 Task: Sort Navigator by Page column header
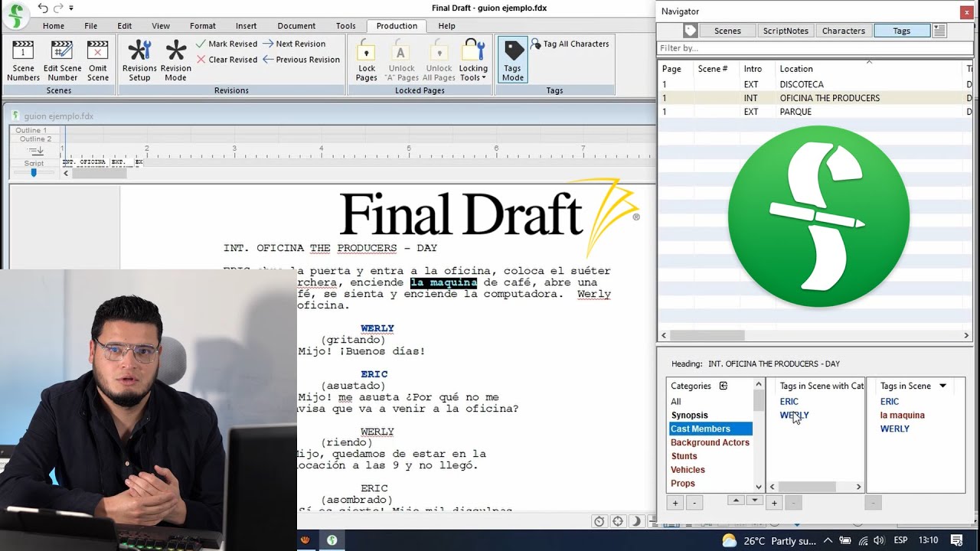[675, 69]
